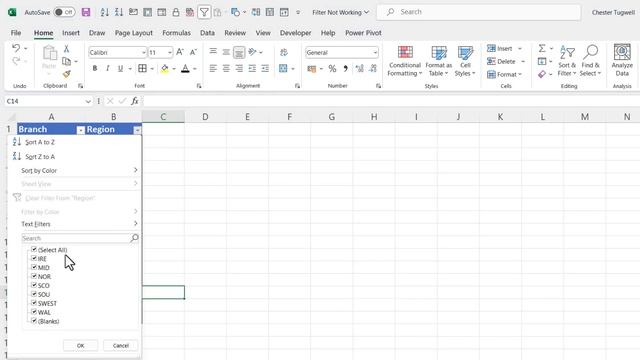Screen dimensions: 640x360
Task: Apply Comma Style format
Action: point(346,69)
